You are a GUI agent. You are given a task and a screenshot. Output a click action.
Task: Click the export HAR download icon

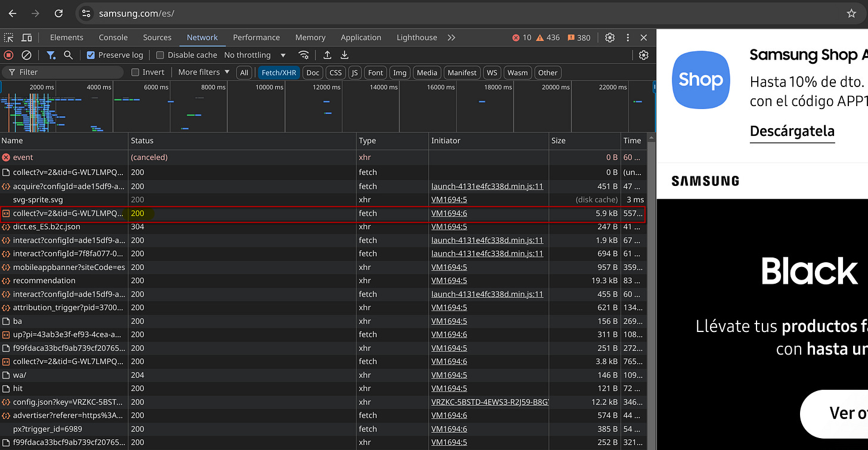(345, 55)
